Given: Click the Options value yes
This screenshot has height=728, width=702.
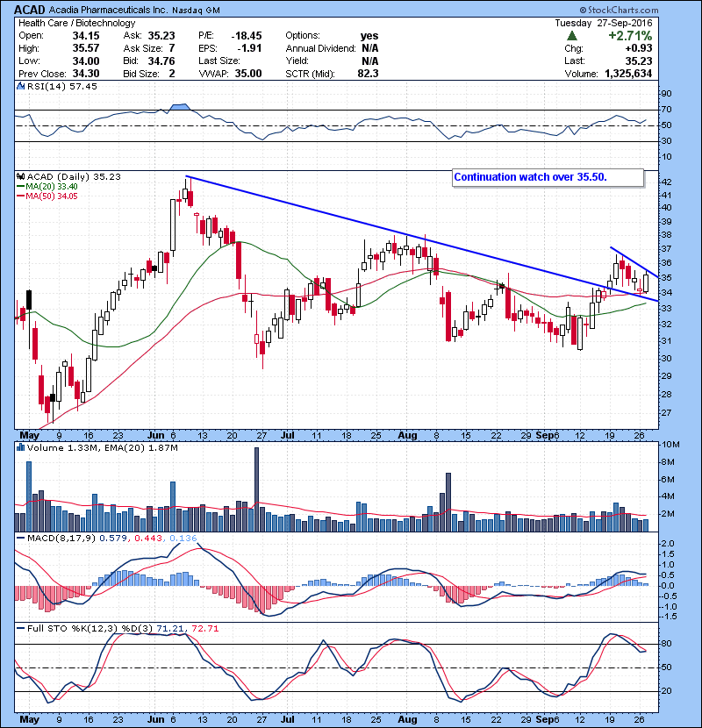Looking at the screenshot, I should coord(369,36).
